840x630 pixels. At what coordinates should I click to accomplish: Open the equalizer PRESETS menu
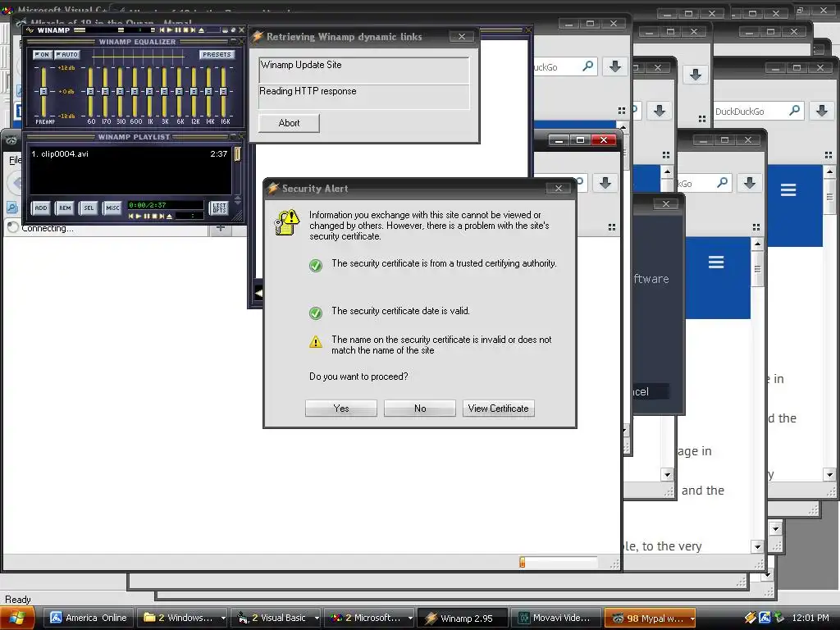pyautogui.click(x=217, y=55)
